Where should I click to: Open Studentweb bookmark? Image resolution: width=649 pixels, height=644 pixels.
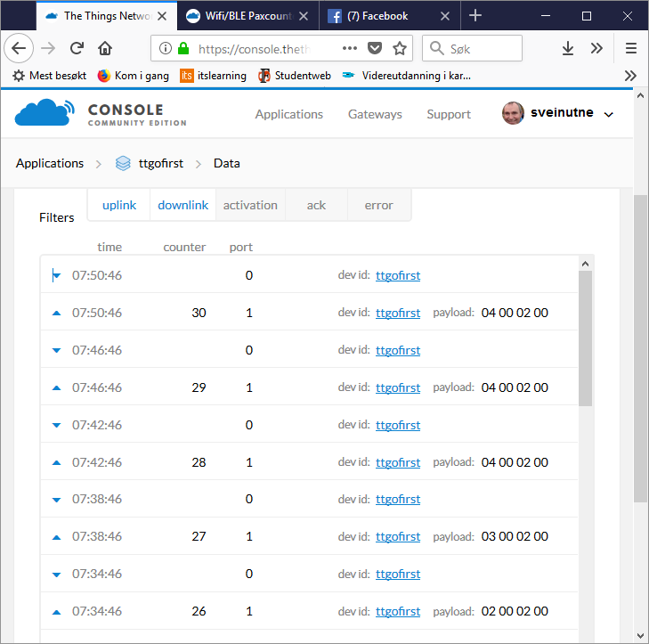pos(295,76)
